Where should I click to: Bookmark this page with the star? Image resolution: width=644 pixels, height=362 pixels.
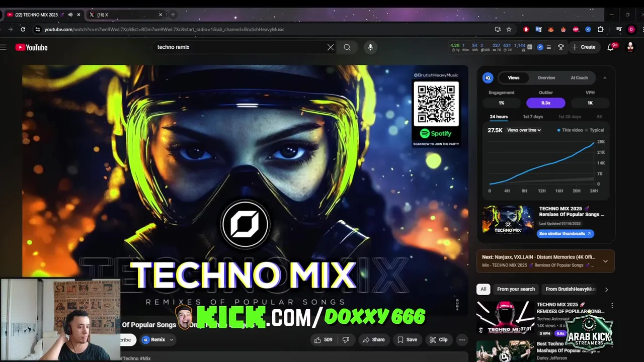[x=509, y=29]
